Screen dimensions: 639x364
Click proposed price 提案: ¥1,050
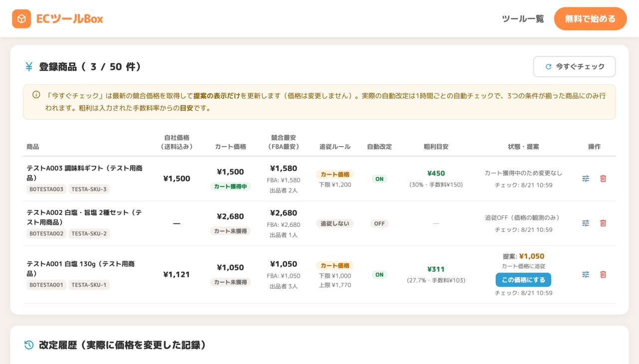523,256
